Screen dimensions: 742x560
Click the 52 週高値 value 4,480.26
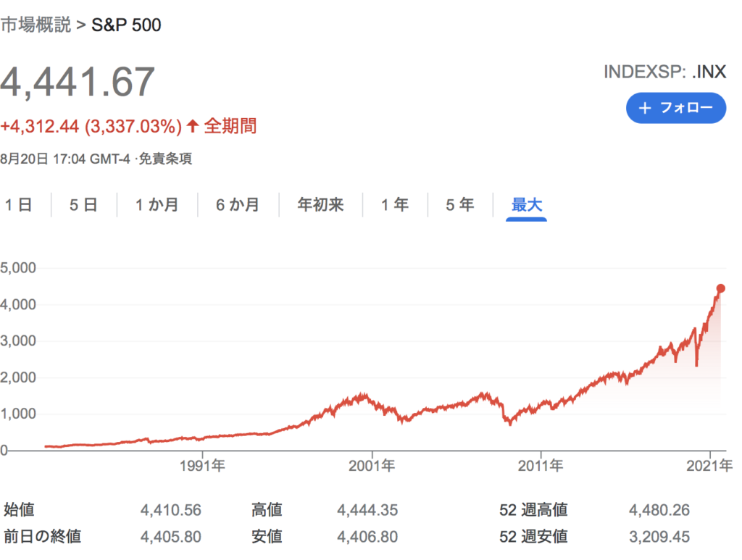[x=659, y=510]
